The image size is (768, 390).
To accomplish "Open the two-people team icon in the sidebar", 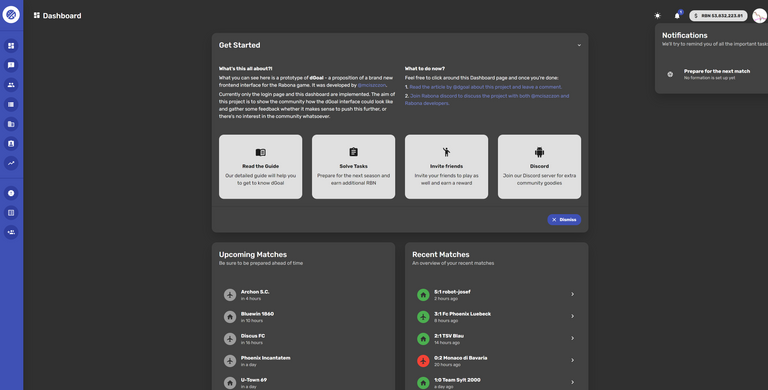I will point(11,85).
